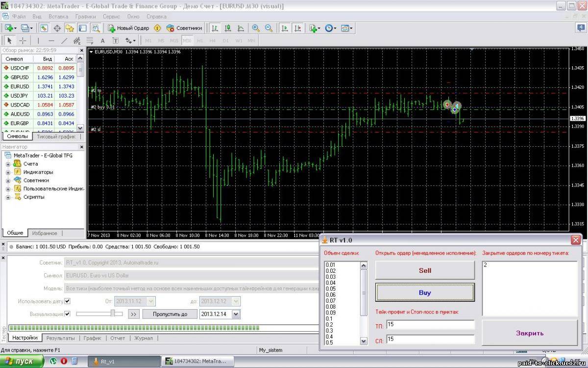Select the Text Label tool
The height and width of the screenshot is (368, 588).
pyautogui.click(x=115, y=41)
